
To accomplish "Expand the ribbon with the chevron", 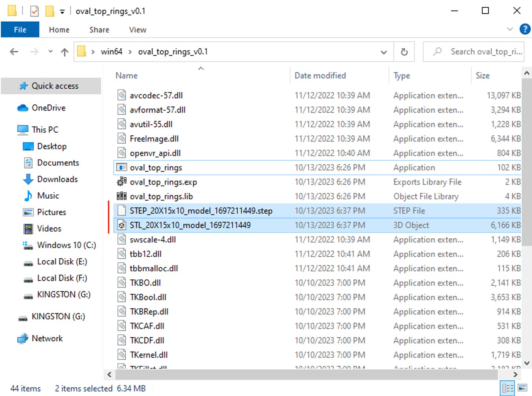I will pyautogui.click(x=510, y=29).
